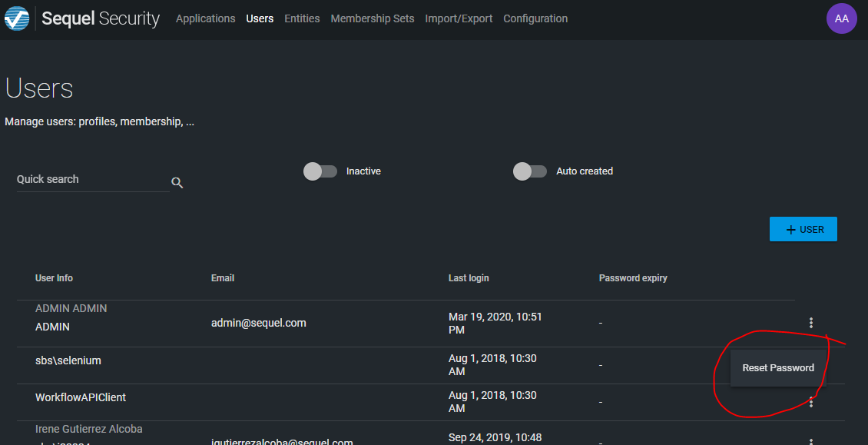
Task: Choose Reset Password from the popup menu
Action: [x=778, y=368]
